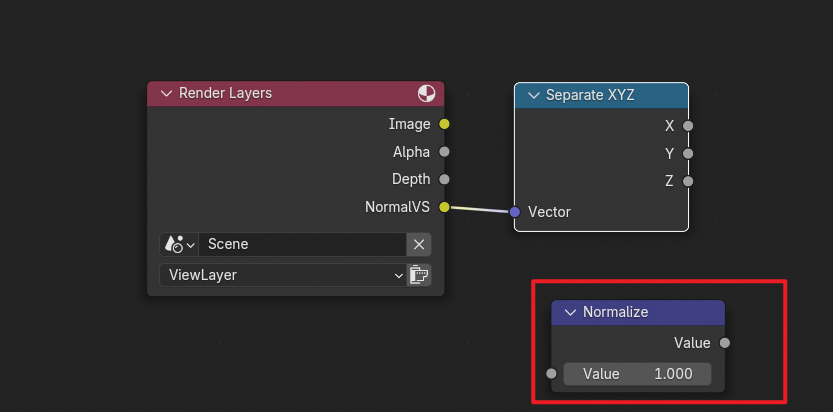Click the Z output socket
The height and width of the screenshot is (412, 833).
(x=688, y=181)
